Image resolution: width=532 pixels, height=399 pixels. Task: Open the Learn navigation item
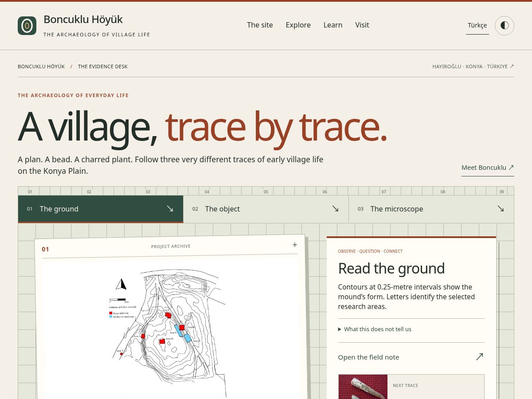coord(333,25)
